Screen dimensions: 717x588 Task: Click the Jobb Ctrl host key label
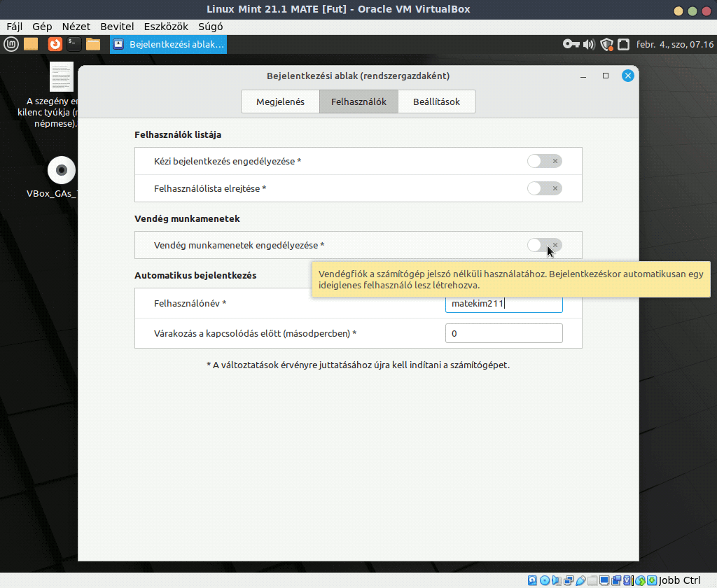pos(679,580)
